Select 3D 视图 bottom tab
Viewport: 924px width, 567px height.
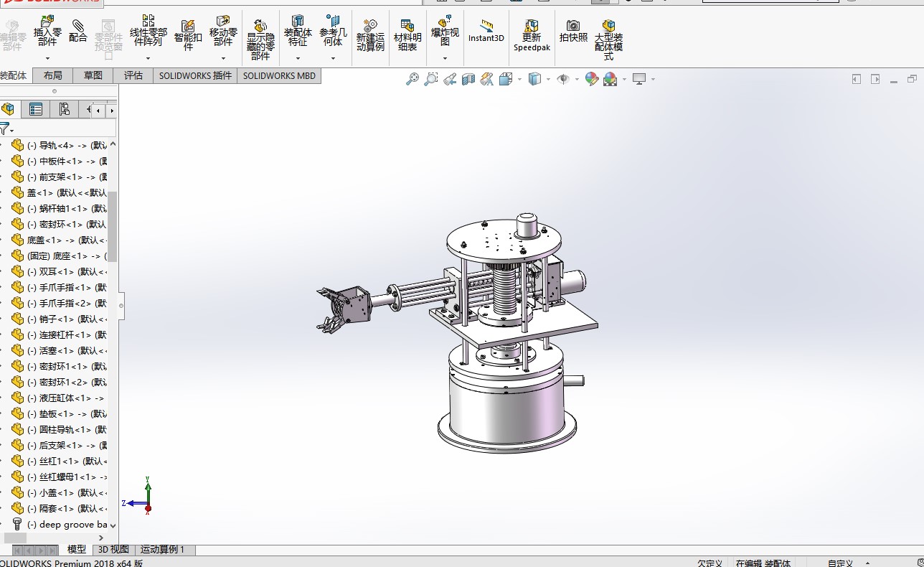pos(113,550)
